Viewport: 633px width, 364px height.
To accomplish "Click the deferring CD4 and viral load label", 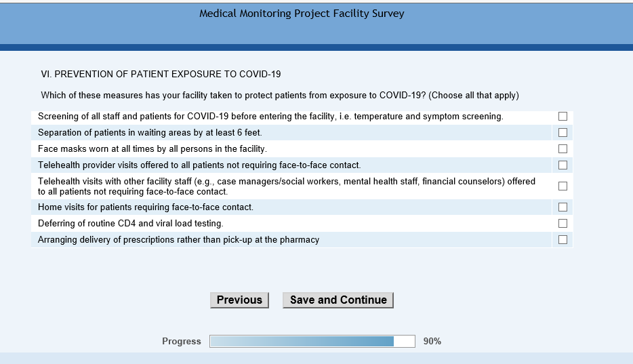I will [131, 224].
